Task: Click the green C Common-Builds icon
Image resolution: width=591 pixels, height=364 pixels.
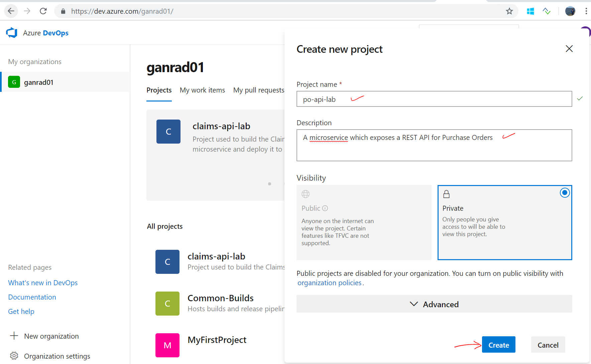Action: (x=167, y=304)
